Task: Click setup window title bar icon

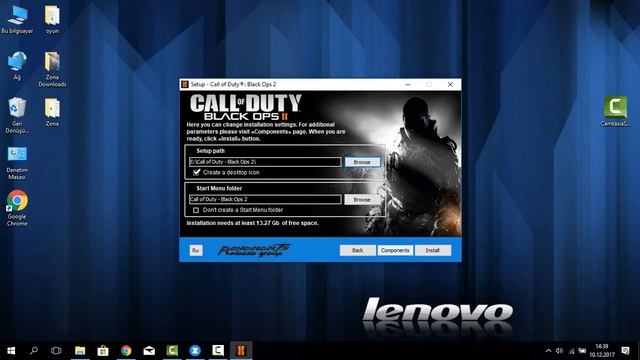Action: [x=185, y=84]
